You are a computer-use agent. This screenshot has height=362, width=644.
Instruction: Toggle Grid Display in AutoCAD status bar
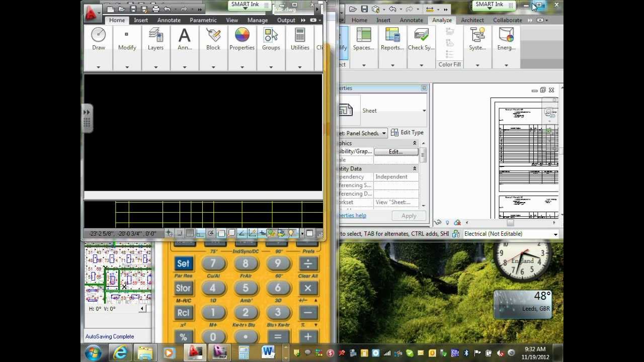190,233
